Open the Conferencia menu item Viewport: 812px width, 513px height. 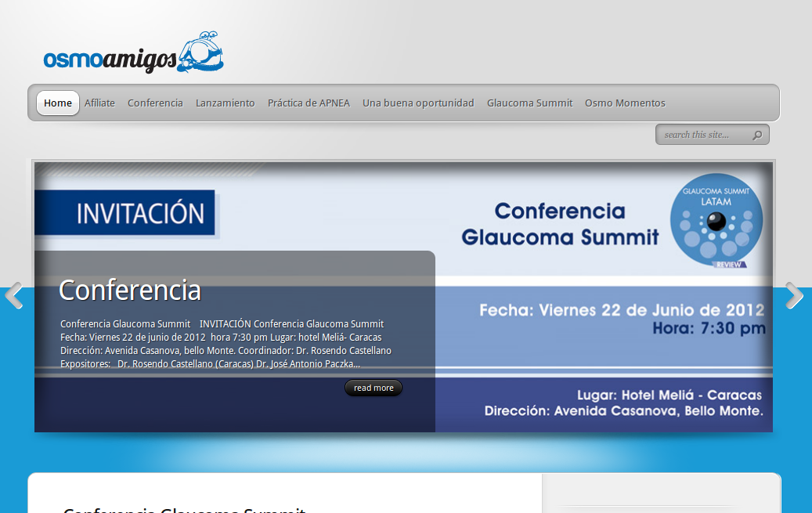[155, 103]
